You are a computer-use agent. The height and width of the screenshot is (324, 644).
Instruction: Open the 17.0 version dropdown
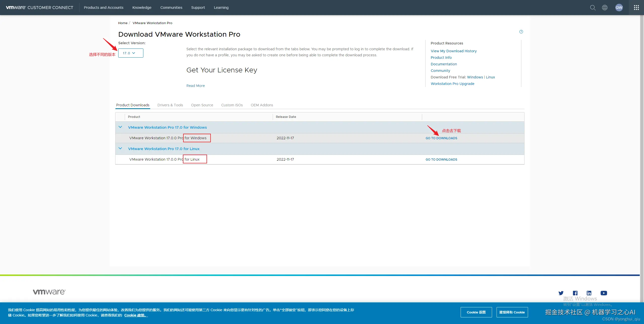coord(131,53)
